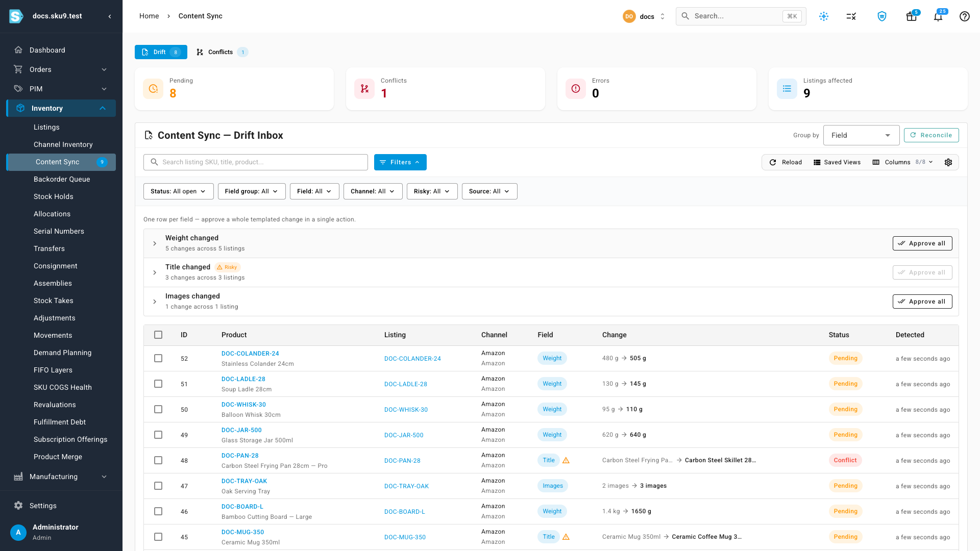The height and width of the screenshot is (551, 980).
Task: Click the Conflicts card merge icon
Action: 364,89
